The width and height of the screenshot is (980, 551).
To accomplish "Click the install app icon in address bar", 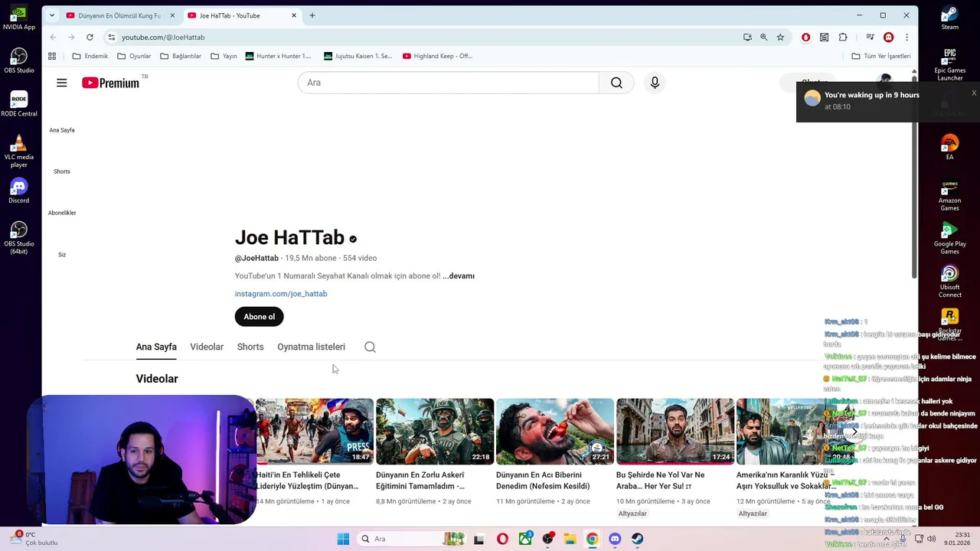I will 747,37.
